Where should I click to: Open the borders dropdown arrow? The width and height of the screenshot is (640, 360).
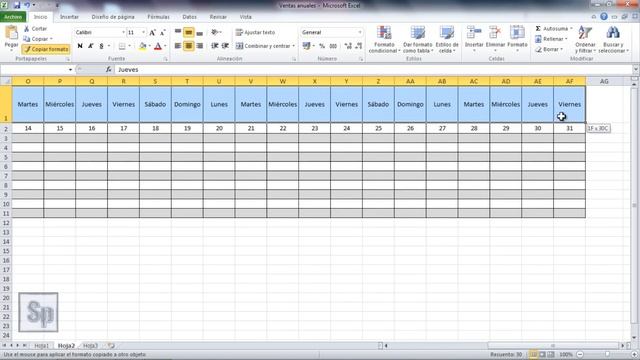point(130,46)
